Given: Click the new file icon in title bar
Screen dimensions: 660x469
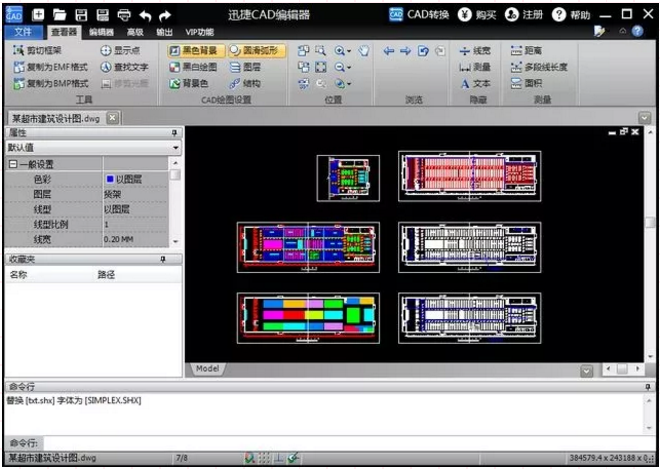Looking at the screenshot, I should pos(38,15).
